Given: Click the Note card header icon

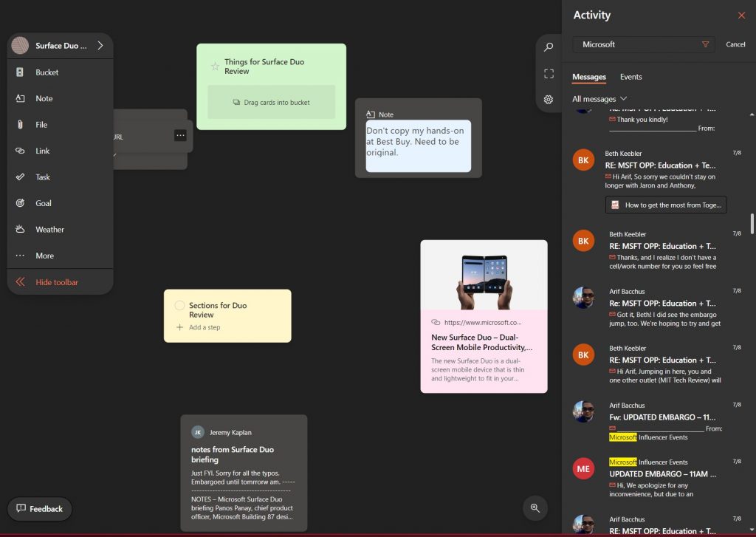Looking at the screenshot, I should pos(371,114).
